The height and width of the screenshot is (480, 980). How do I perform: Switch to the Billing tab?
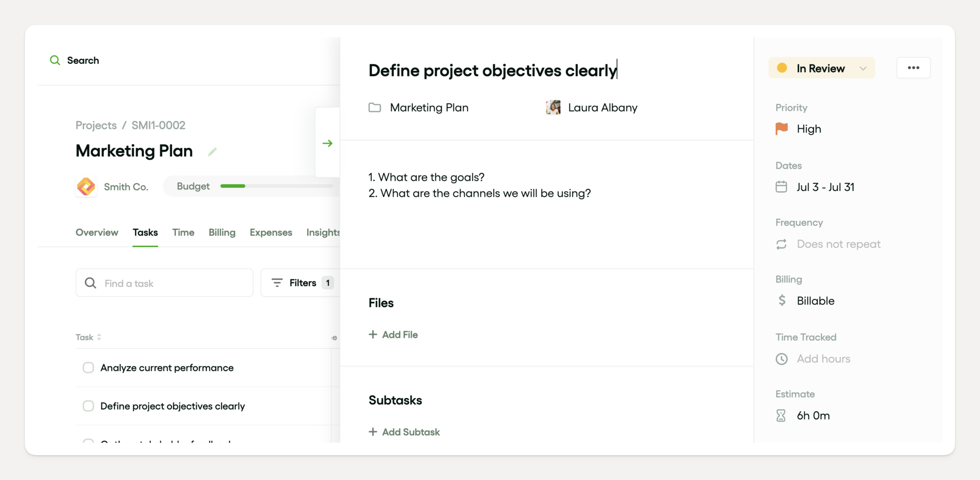pos(222,232)
